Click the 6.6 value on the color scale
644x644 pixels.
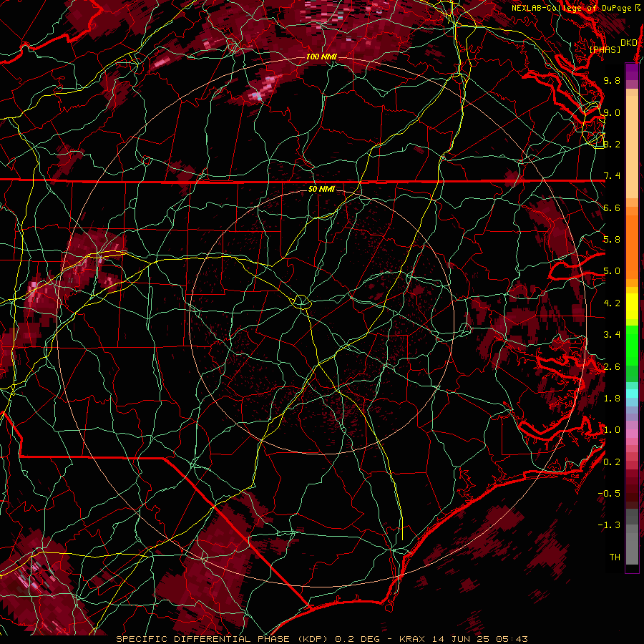pos(612,208)
